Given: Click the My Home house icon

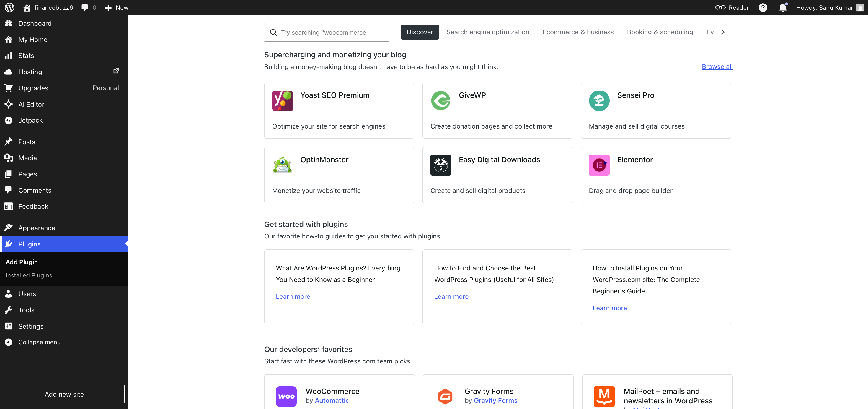Looking at the screenshot, I should point(9,39).
